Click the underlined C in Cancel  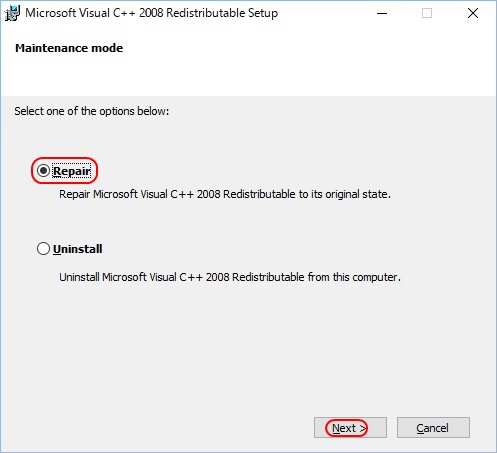[420, 428]
